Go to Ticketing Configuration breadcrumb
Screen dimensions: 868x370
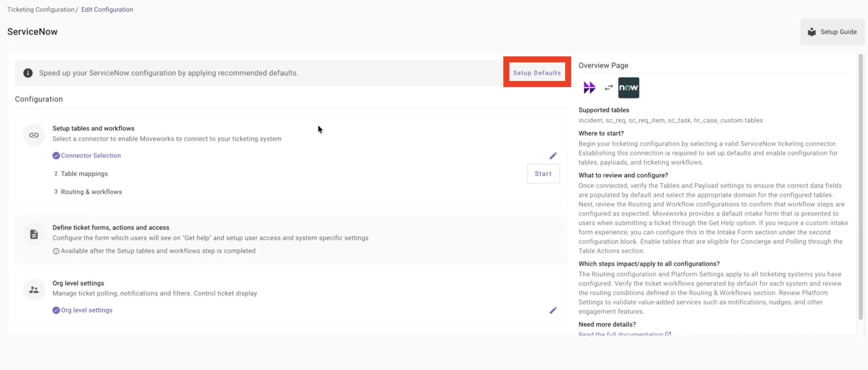[40, 9]
